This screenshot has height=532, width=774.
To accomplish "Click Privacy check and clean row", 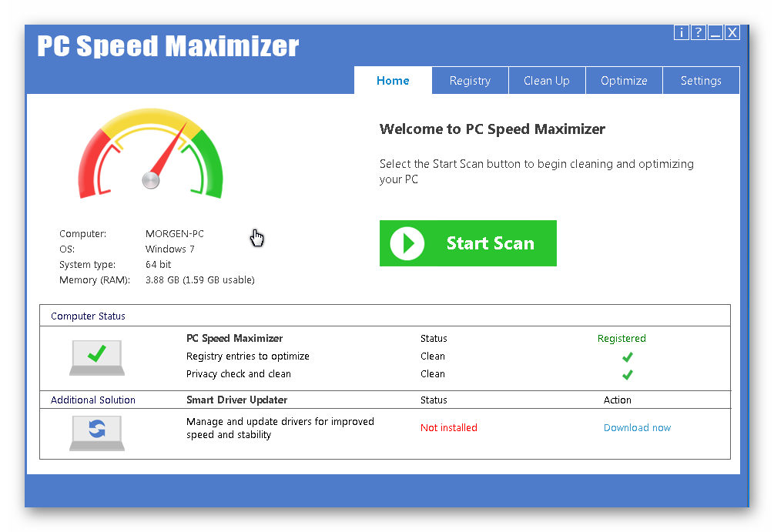I will click(x=239, y=374).
